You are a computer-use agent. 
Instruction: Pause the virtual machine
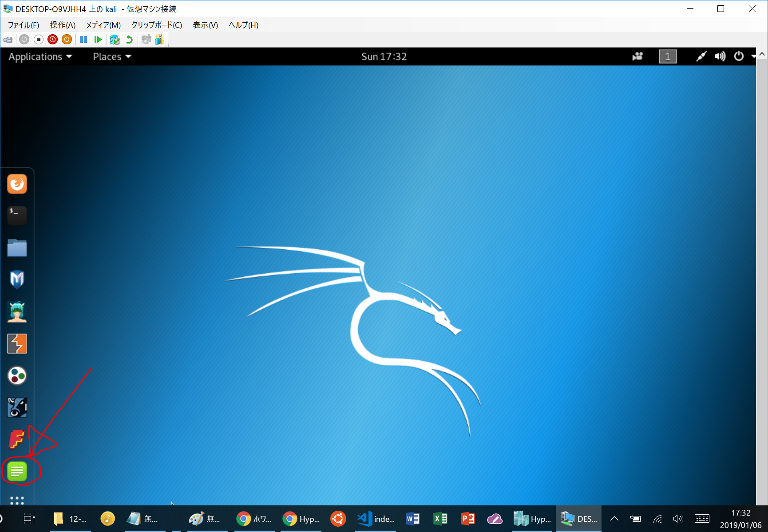pyautogui.click(x=83, y=40)
